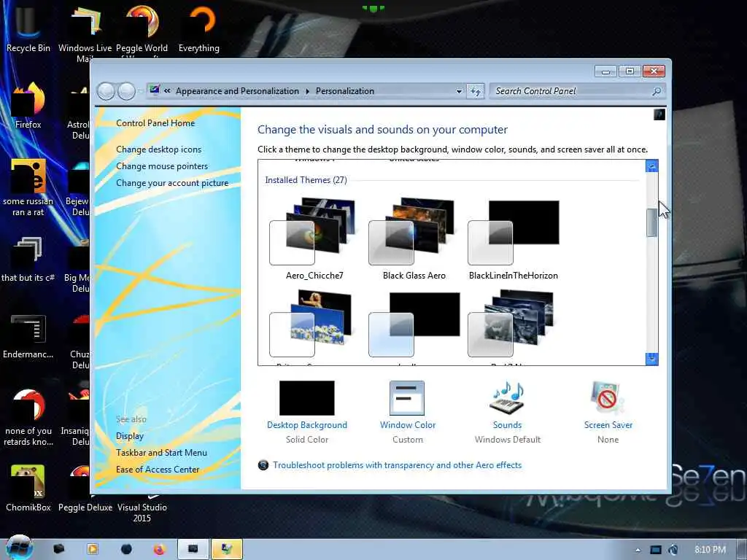Click the Installed Themes (27) heading

pos(306,180)
